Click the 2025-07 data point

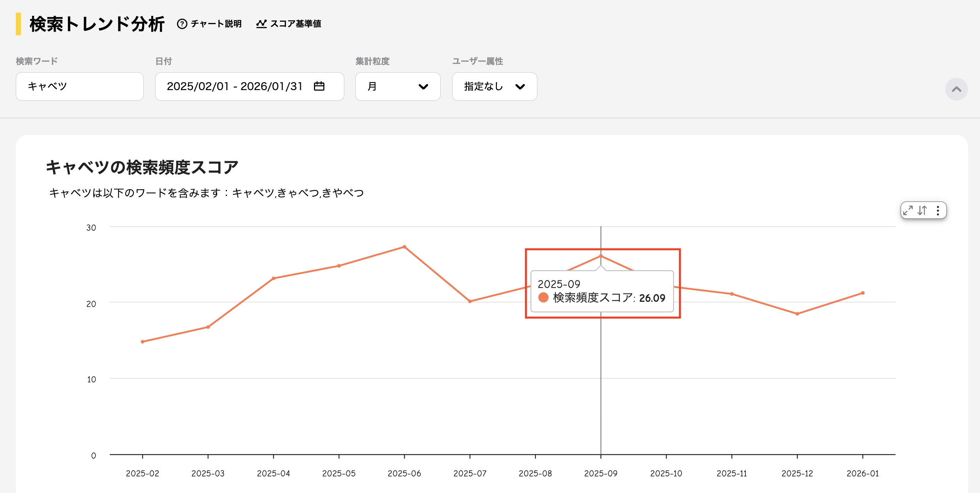tap(470, 301)
